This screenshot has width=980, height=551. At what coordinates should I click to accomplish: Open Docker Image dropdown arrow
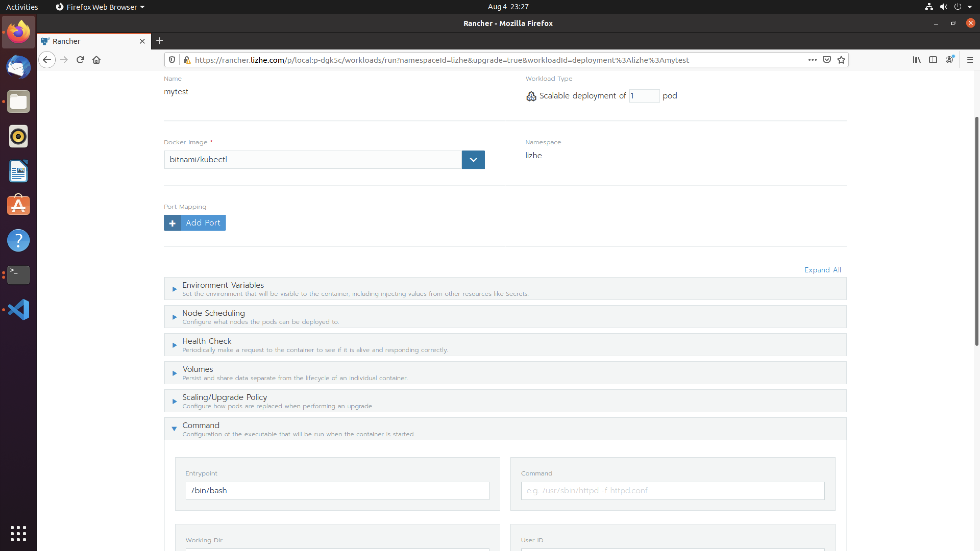(473, 160)
